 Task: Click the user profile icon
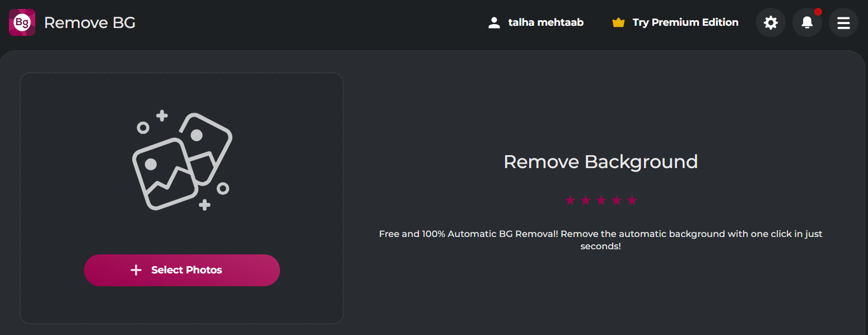click(494, 22)
